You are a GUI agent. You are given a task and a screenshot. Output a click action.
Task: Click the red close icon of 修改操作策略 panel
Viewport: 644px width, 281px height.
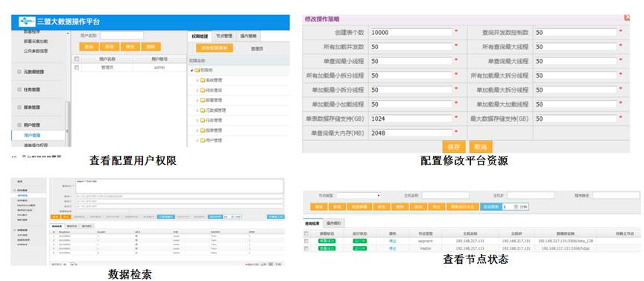[627, 18]
